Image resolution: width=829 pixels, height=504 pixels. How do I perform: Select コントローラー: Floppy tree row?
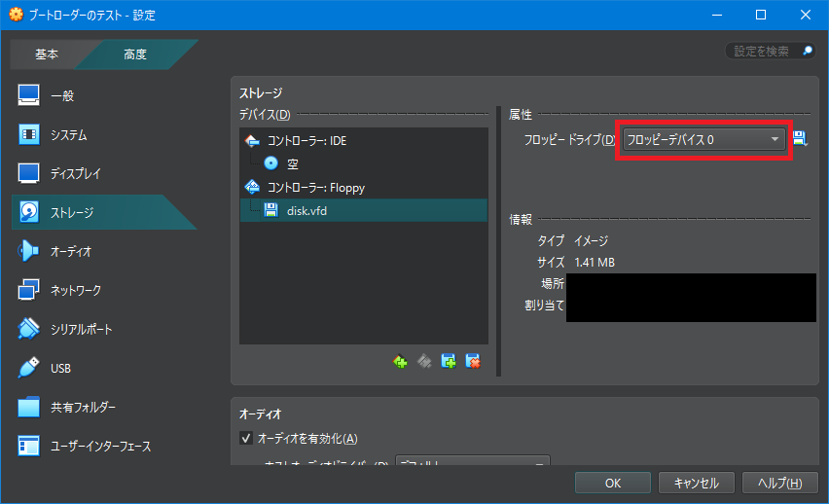(363, 187)
